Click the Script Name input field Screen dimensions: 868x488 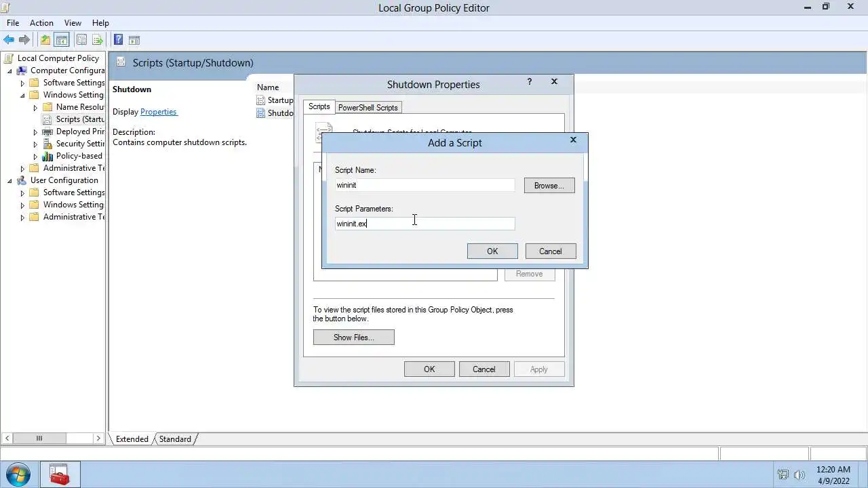(x=425, y=185)
